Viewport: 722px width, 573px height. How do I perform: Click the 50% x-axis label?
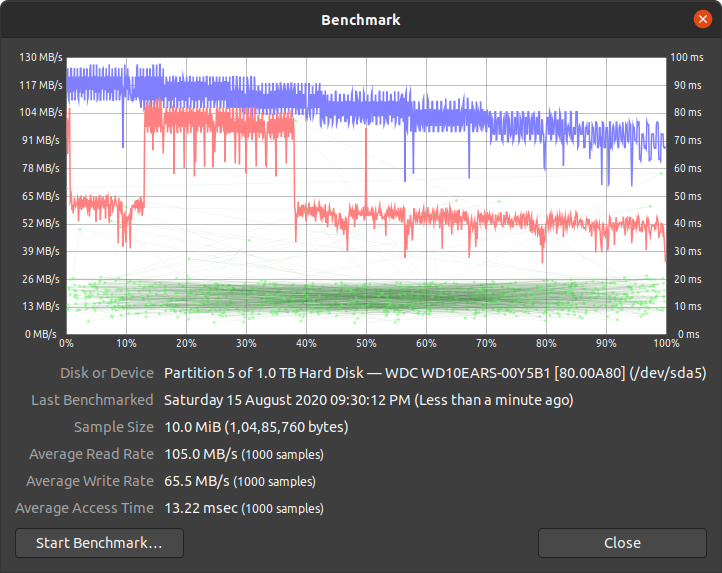pos(366,344)
